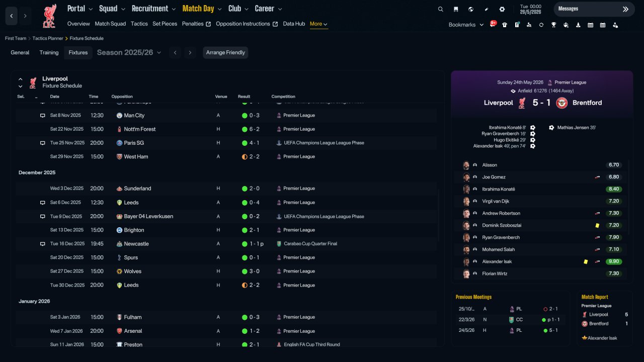Click the Carabao Cup icon on Newcastle row
This screenshot has height=362, width=644.
click(279, 244)
